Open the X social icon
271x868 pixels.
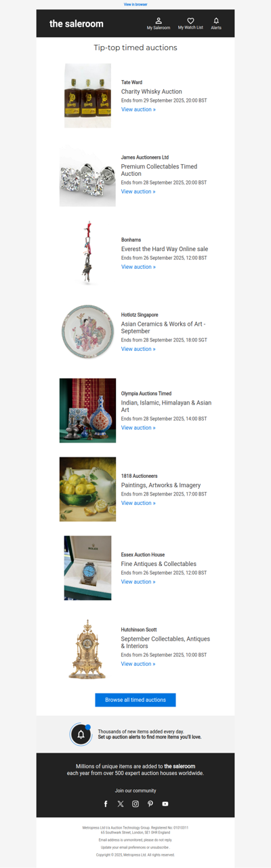(x=121, y=804)
